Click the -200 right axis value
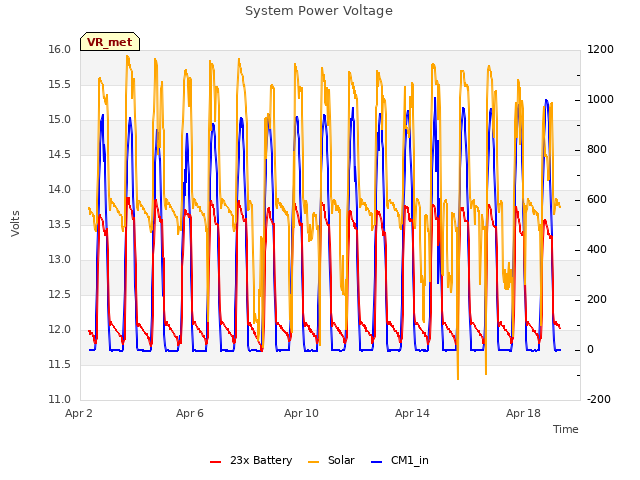640x480 pixels. tap(599, 400)
